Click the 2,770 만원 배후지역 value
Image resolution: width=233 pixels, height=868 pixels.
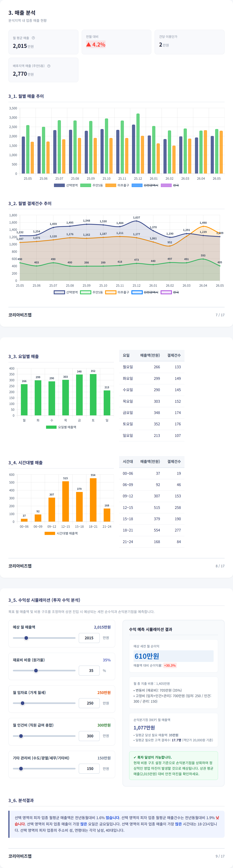pos(23,74)
